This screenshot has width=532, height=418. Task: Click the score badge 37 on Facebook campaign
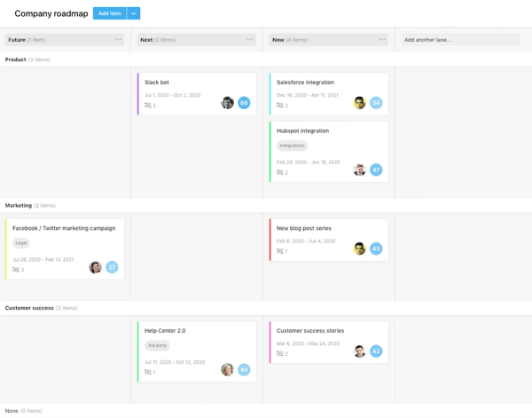[112, 267]
